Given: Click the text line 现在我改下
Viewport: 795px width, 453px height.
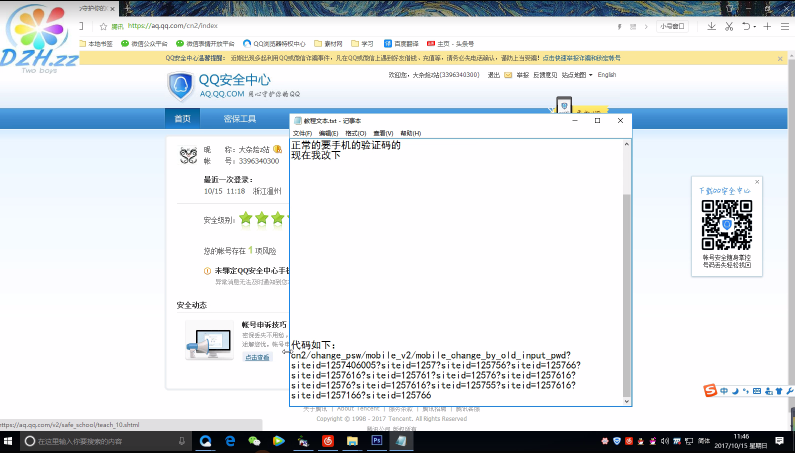Looking at the screenshot, I should [316, 155].
